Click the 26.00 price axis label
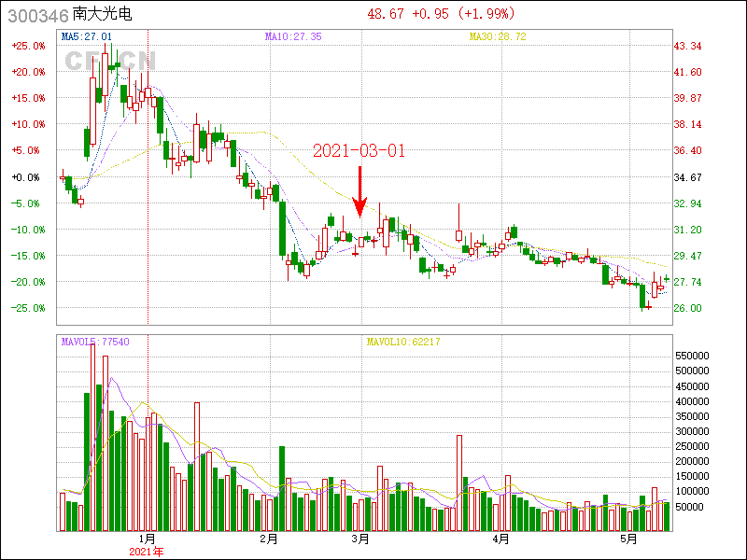 [x=688, y=308]
